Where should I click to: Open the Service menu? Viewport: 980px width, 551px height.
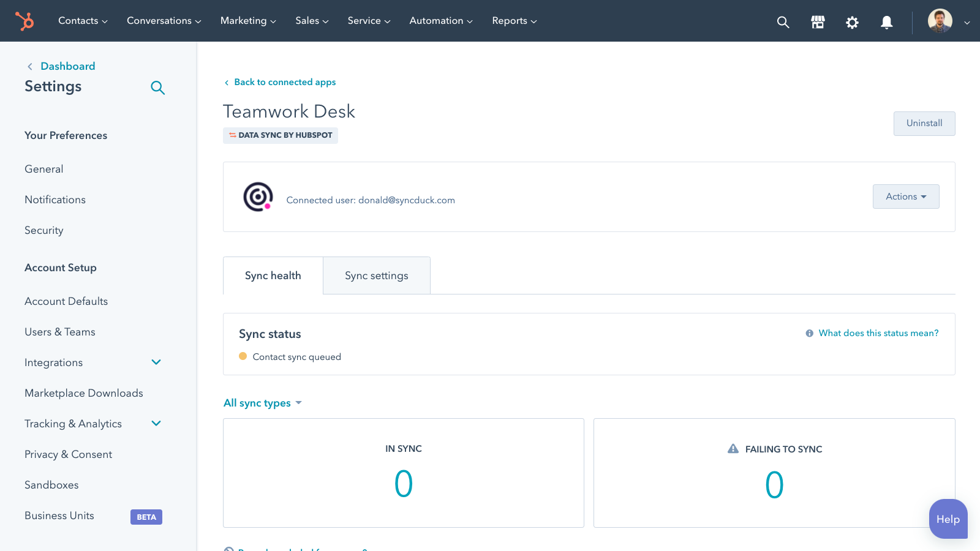[x=368, y=20]
